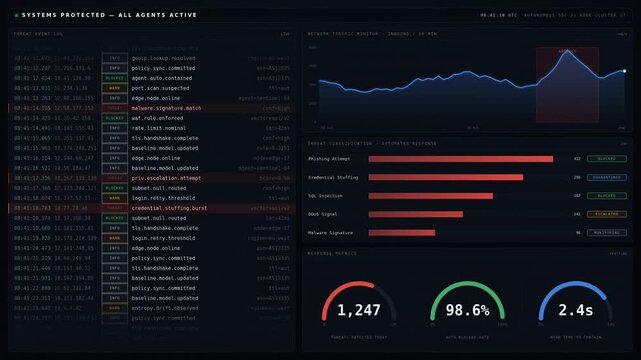Screen dimensions: 641x360
Task: Click BLOCKED badge beside waf.rule.enforced
Action: point(114,118)
